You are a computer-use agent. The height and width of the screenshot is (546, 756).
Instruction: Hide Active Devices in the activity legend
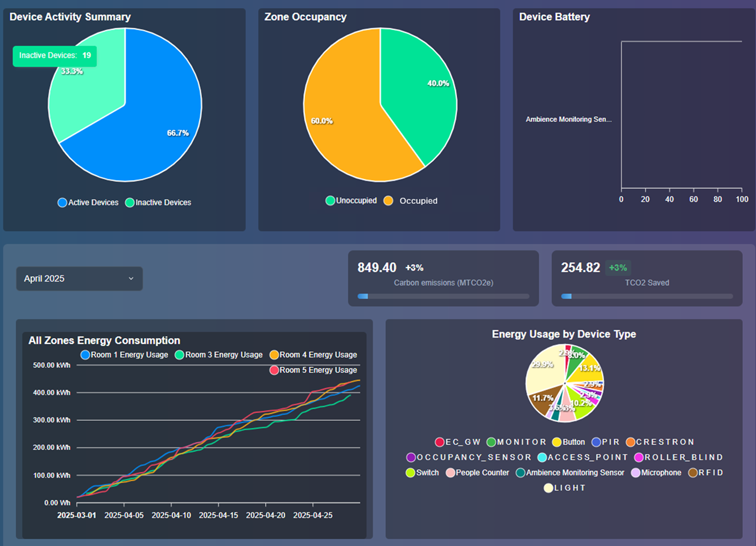point(88,202)
